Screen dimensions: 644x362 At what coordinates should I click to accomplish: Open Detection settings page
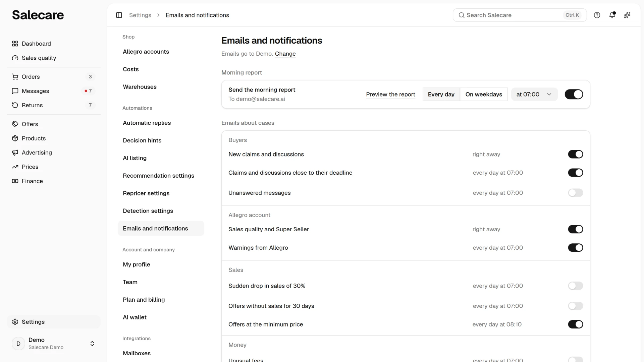pos(161,211)
